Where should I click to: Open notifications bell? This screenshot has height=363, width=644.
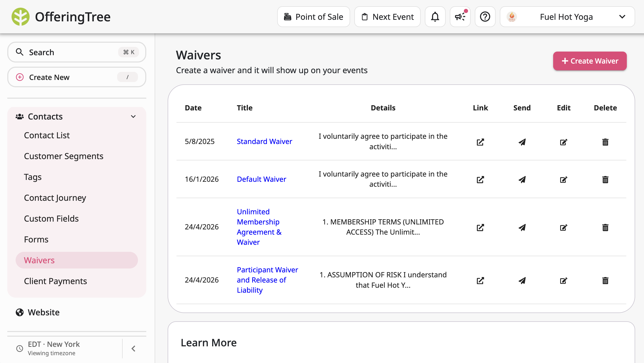click(435, 17)
